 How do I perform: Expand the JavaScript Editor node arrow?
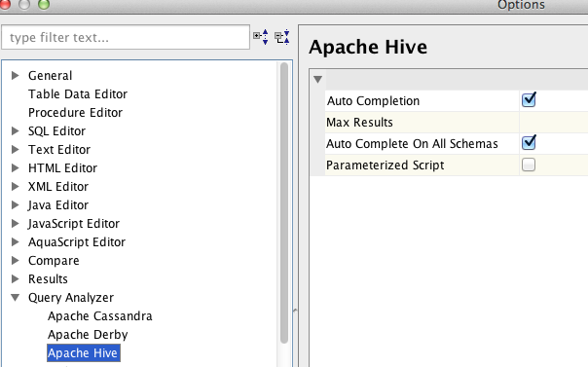(x=15, y=223)
